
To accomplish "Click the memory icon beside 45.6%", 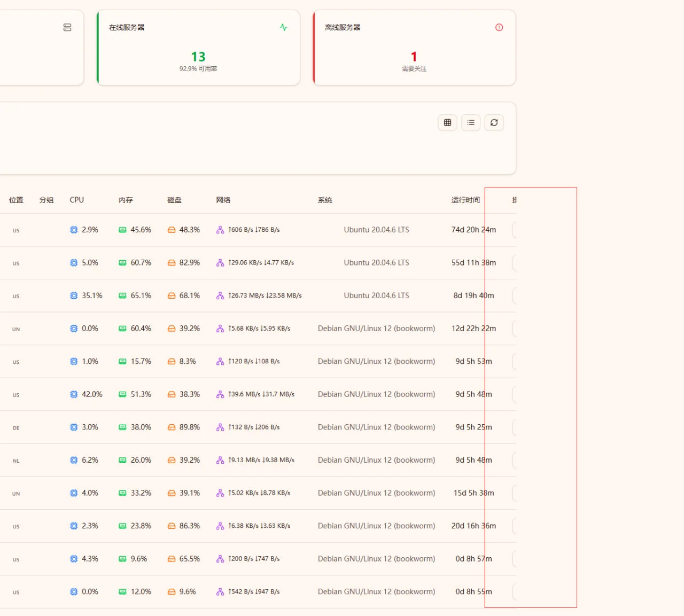I will pyautogui.click(x=122, y=230).
